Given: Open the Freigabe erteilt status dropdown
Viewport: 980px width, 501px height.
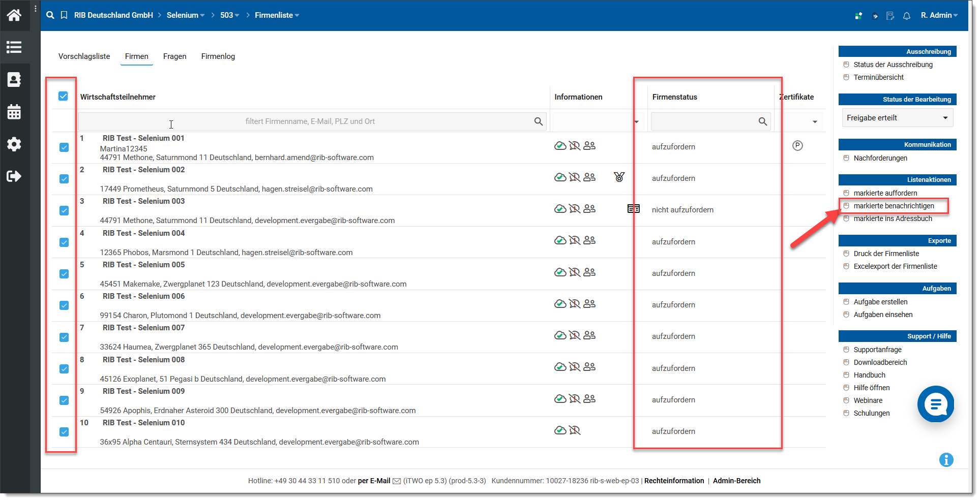Looking at the screenshot, I should coord(897,118).
